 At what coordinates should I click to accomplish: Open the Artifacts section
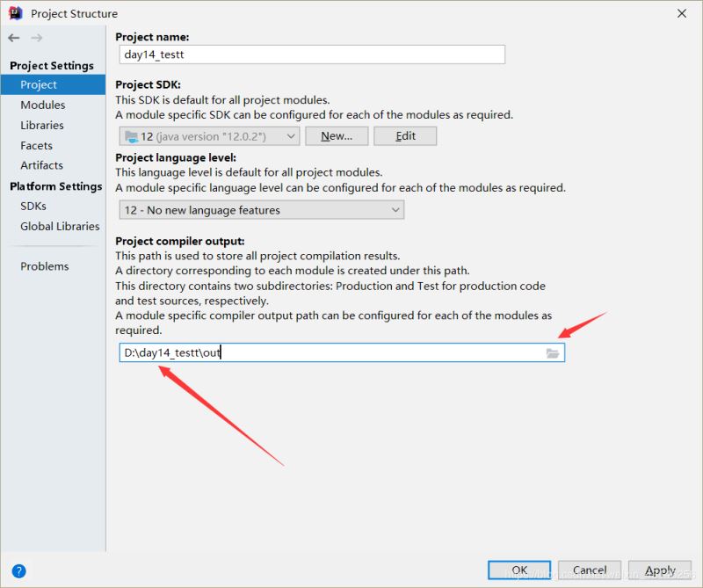42,165
